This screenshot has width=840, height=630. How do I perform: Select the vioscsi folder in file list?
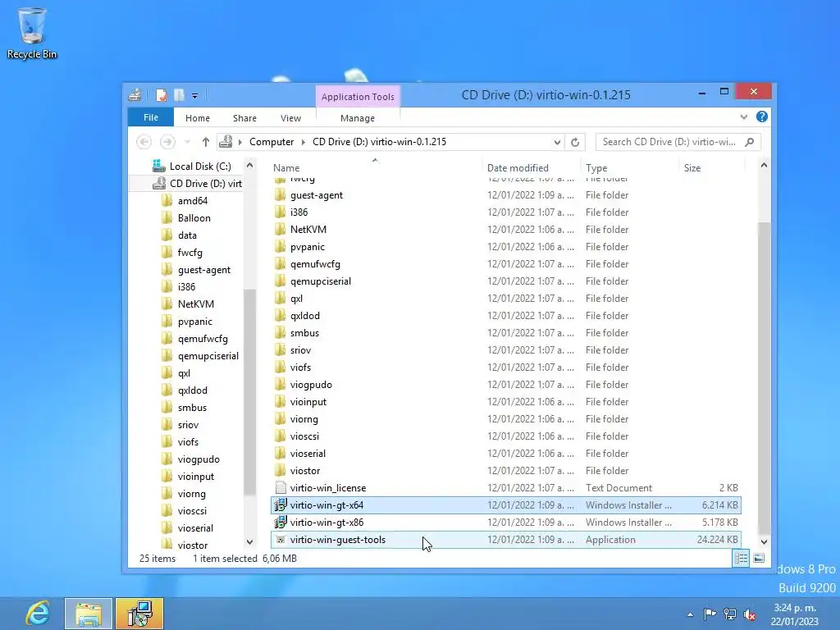[x=505, y=436]
